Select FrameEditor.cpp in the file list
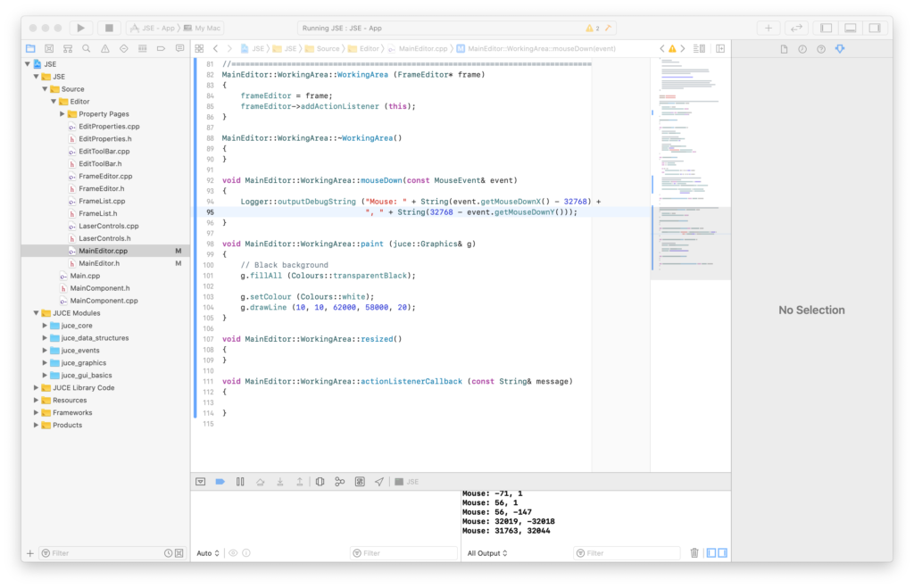 (x=104, y=177)
